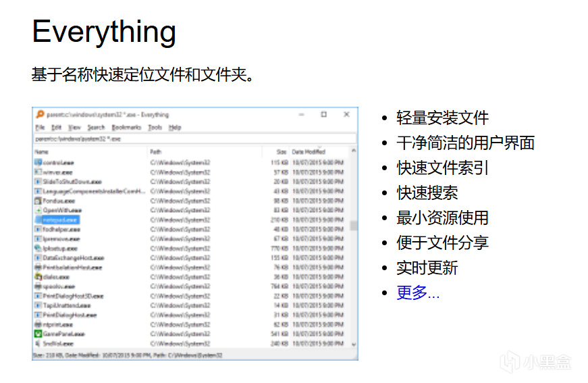Sort by the Name column header

click(90, 152)
